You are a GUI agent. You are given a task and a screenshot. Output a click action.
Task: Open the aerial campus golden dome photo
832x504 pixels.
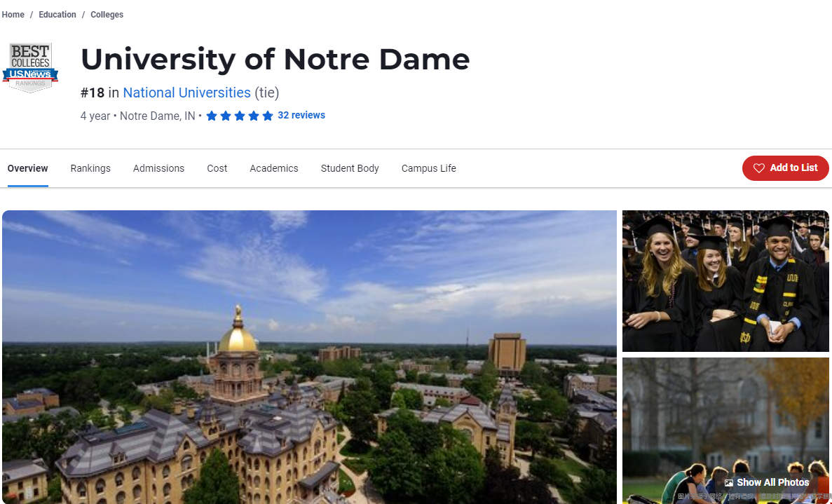[309, 357]
